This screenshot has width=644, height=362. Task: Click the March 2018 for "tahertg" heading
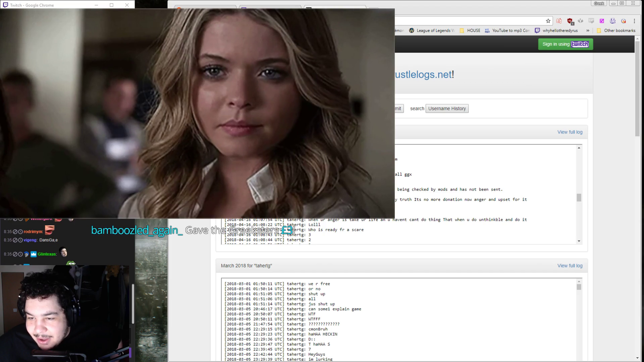(x=246, y=266)
